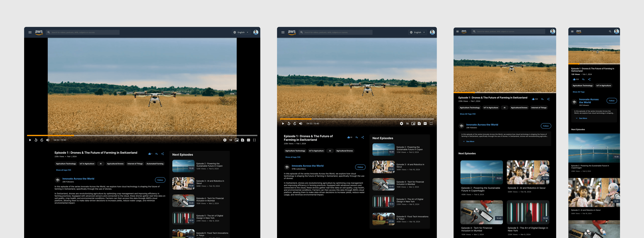Open hamburger menu in the tablet frame
Image resolution: width=644 pixels, height=238 pixels.
[x=458, y=32]
